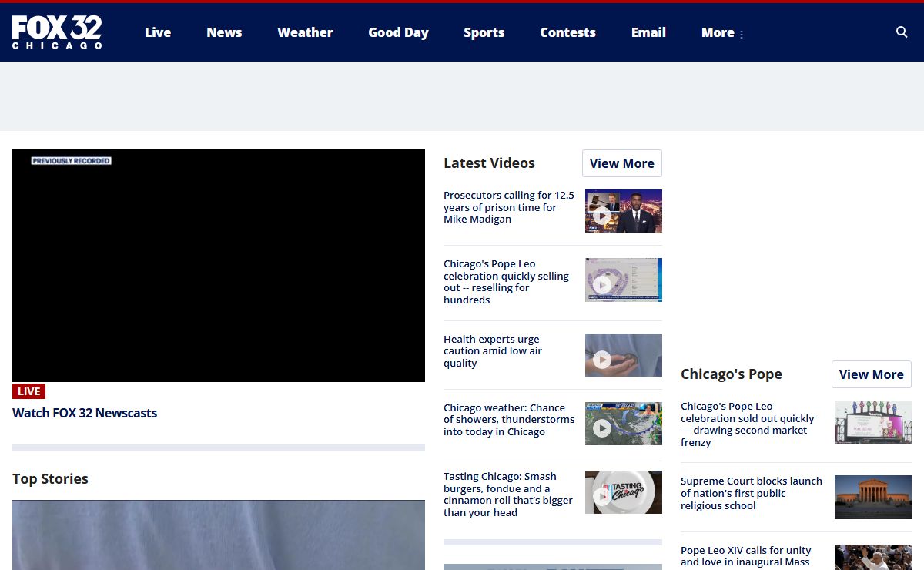924x570 pixels.
Task: Open Pope Leo celebration sold out quickly article
Action: (748, 424)
